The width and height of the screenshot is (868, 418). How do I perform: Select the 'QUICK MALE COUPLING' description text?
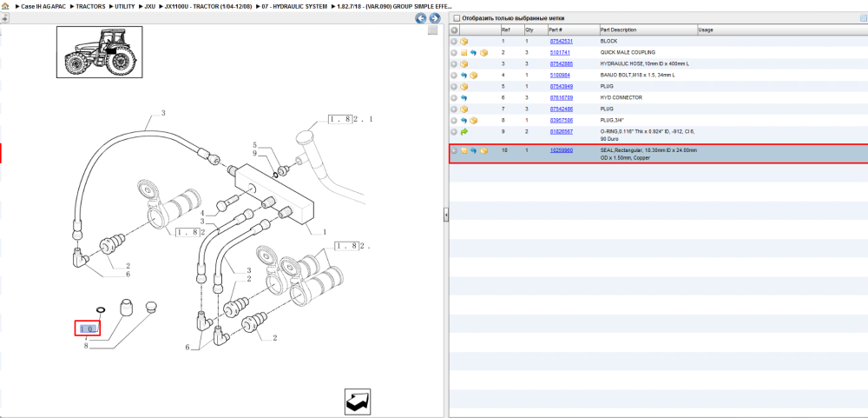point(628,53)
